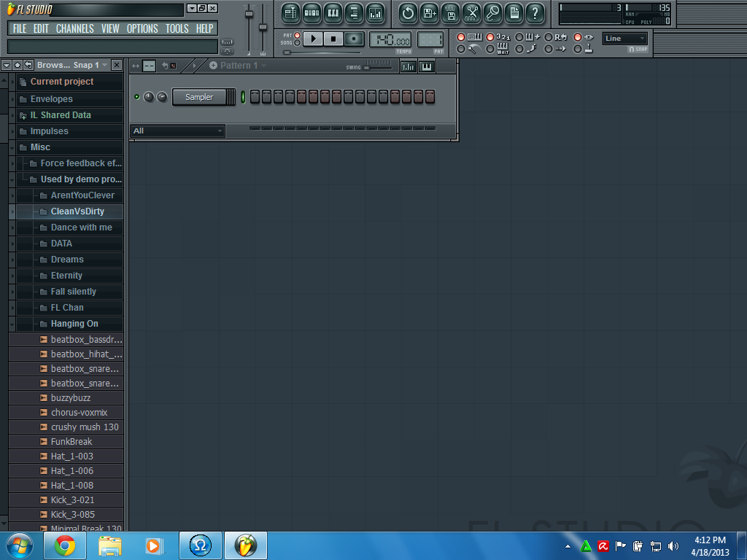Viewport: 747px width, 560px height.
Task: Open the graph editor in step sequencer
Action: coord(409,66)
